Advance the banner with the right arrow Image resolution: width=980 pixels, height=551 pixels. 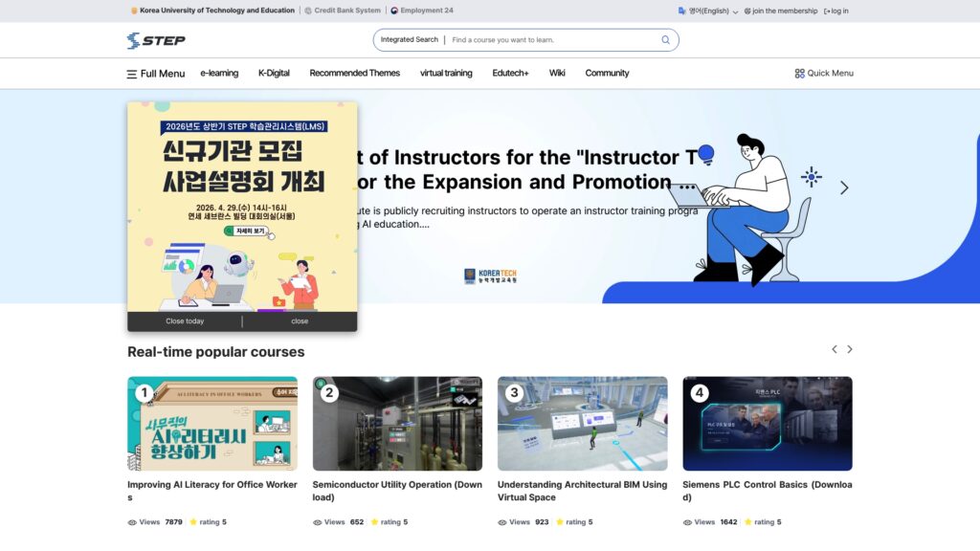(844, 187)
